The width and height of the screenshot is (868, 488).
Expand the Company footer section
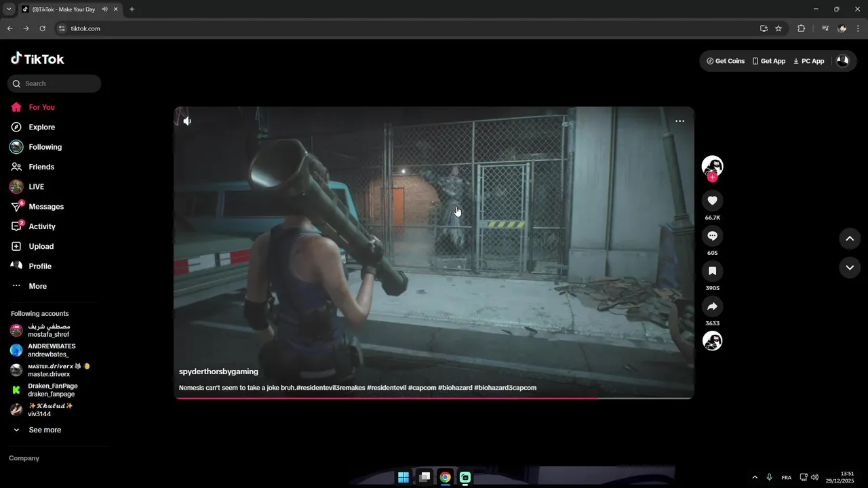coord(24,458)
